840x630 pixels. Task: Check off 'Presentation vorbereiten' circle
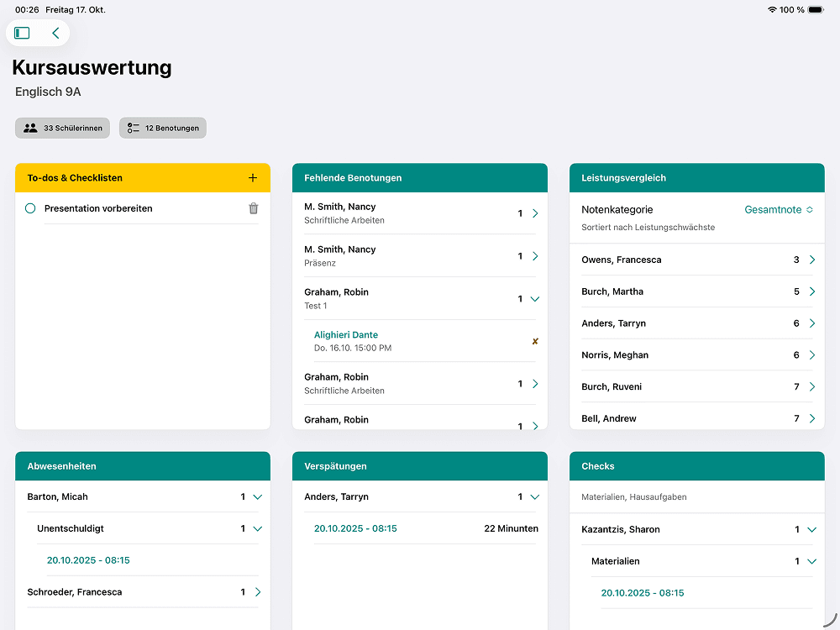pos(30,208)
